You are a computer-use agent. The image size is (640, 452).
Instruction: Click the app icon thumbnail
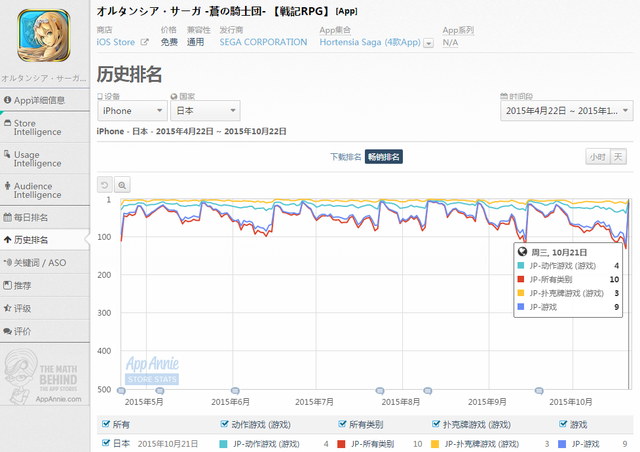44,36
